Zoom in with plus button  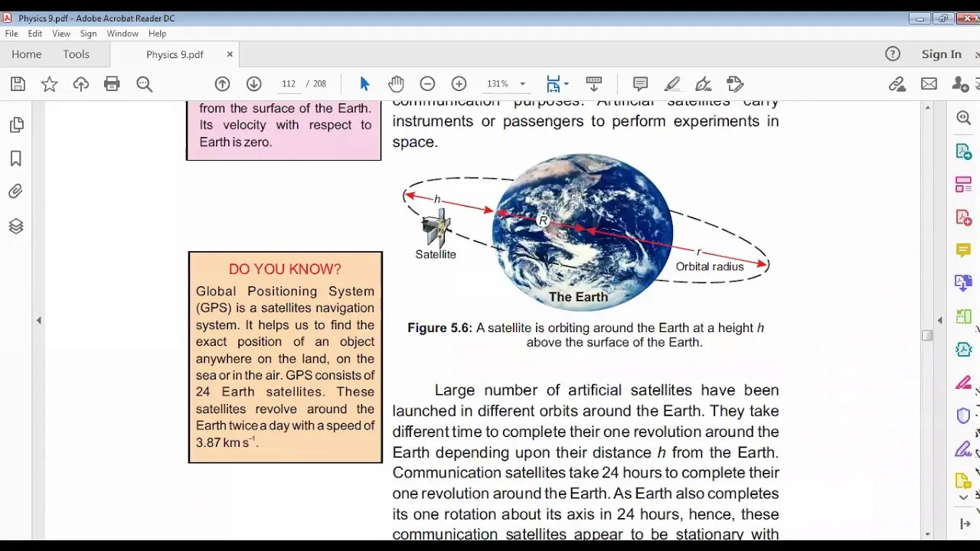(x=459, y=84)
